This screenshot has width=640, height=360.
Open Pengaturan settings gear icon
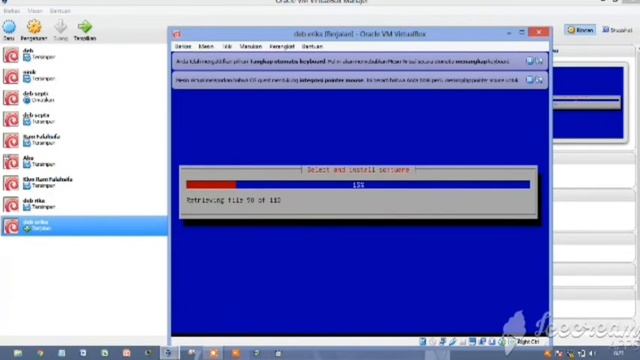[x=34, y=28]
